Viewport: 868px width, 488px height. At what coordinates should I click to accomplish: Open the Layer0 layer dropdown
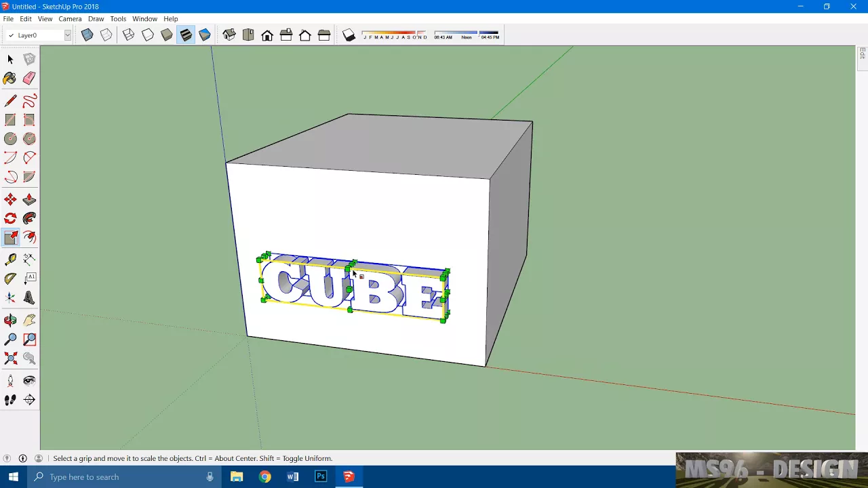[x=39, y=35]
